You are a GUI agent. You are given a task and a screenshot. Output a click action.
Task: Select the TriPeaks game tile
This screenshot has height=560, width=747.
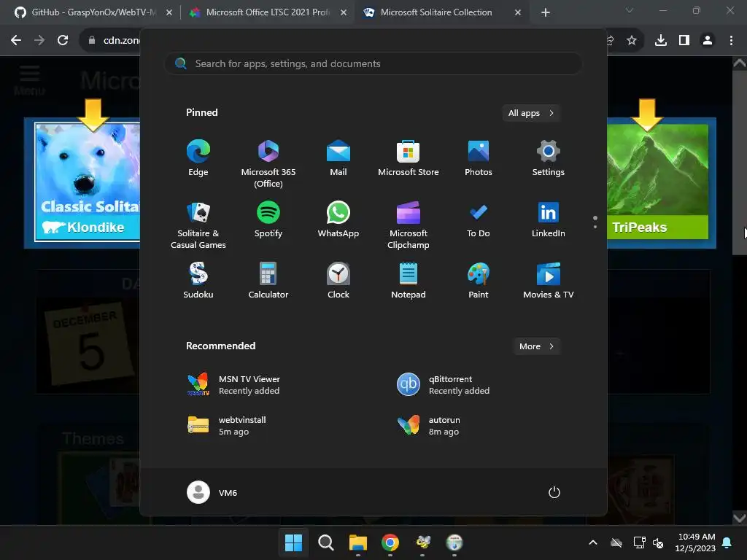[x=657, y=182]
